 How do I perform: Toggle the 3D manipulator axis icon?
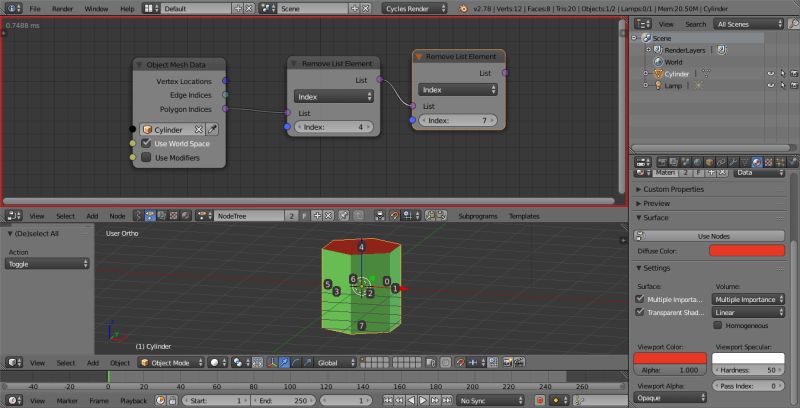(x=273, y=363)
